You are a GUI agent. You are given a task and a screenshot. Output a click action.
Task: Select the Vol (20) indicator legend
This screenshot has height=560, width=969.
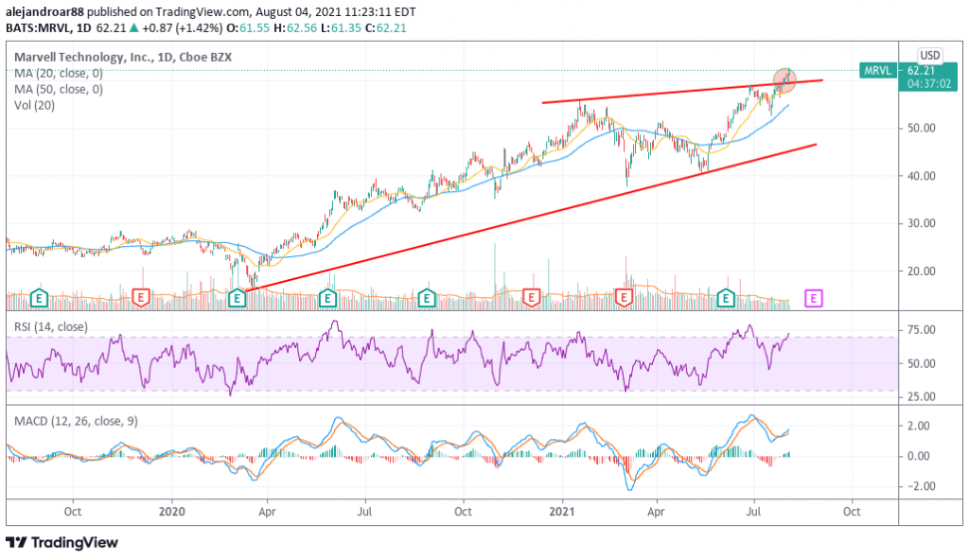pos(35,106)
